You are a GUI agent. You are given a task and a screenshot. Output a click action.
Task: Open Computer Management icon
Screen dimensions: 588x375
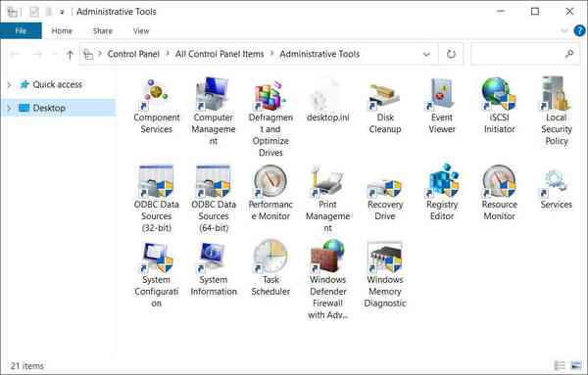213,93
